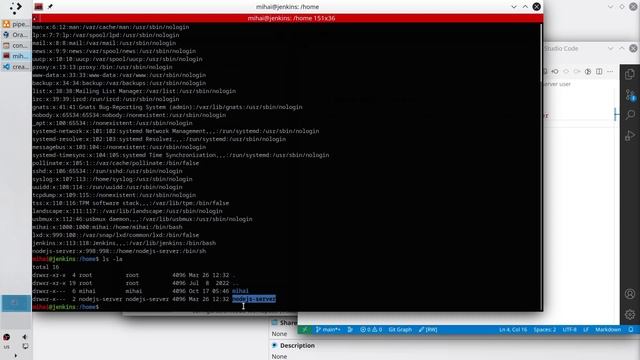Click system tray display monitor icon
Image resolution: width=640 pixels, height=360 pixels.
(x=25, y=347)
